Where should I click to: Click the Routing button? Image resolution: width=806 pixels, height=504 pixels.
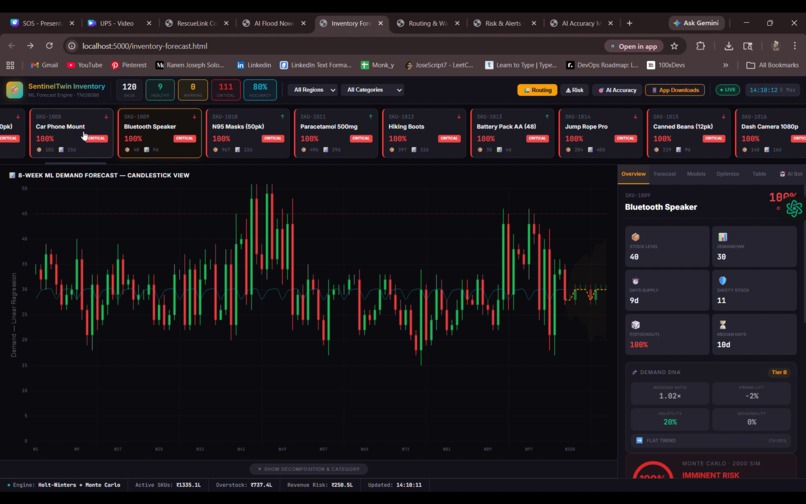coord(537,90)
